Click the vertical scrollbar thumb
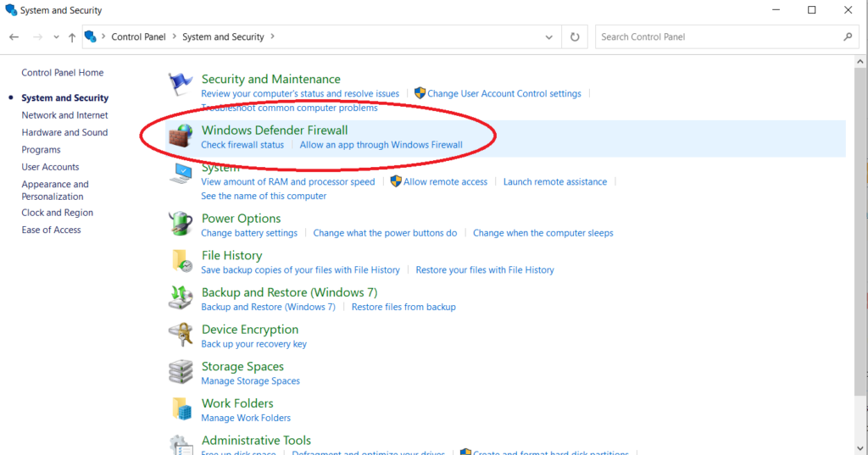The width and height of the screenshot is (868, 455). 860,231
